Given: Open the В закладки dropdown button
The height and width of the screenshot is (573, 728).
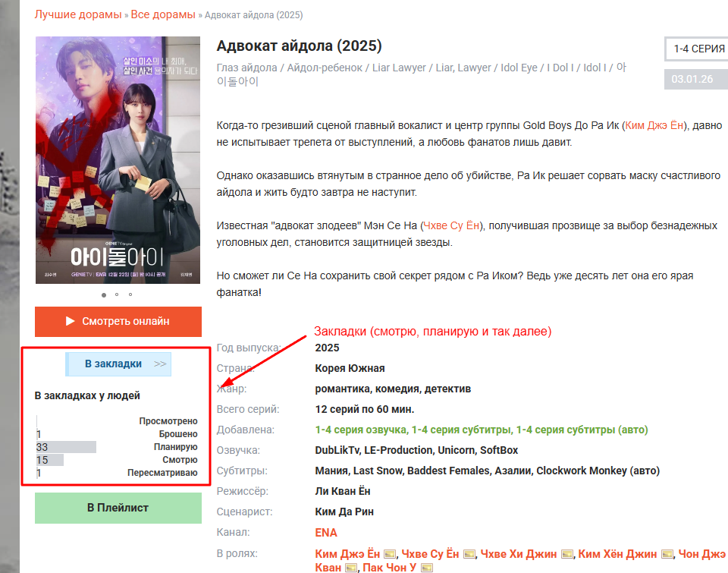Looking at the screenshot, I should (x=118, y=364).
